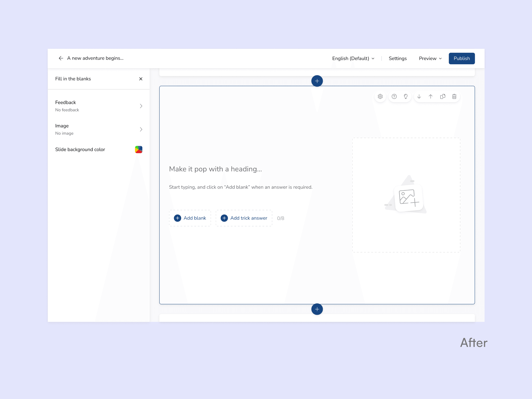
Task: Click the Publish button
Action: tap(461, 59)
